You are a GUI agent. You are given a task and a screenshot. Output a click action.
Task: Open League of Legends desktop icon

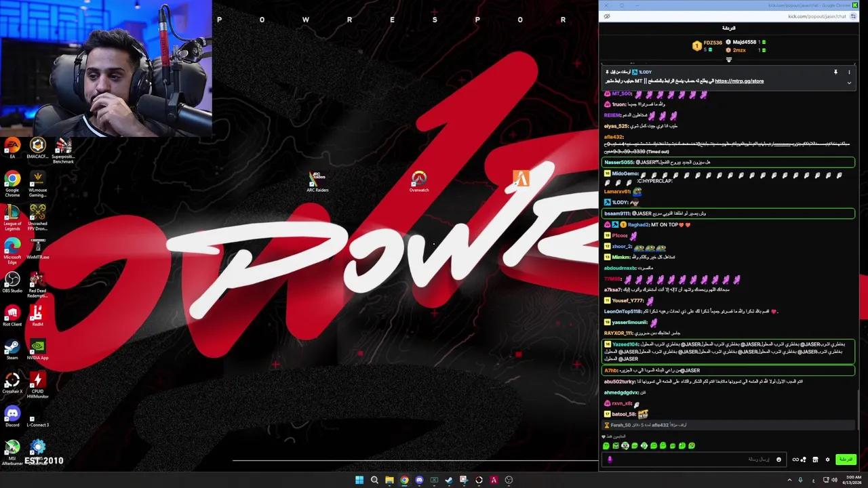click(x=12, y=218)
